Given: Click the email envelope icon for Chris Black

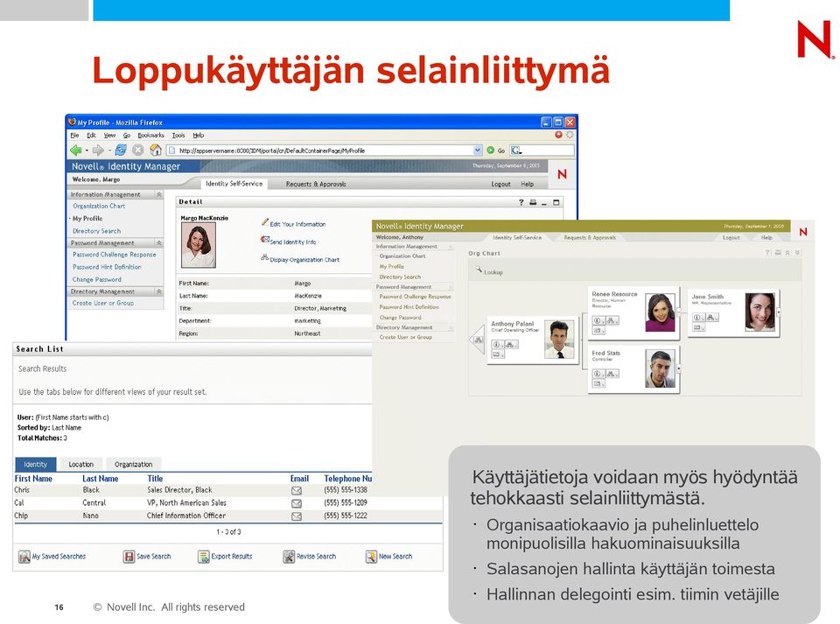Looking at the screenshot, I should click(297, 491).
